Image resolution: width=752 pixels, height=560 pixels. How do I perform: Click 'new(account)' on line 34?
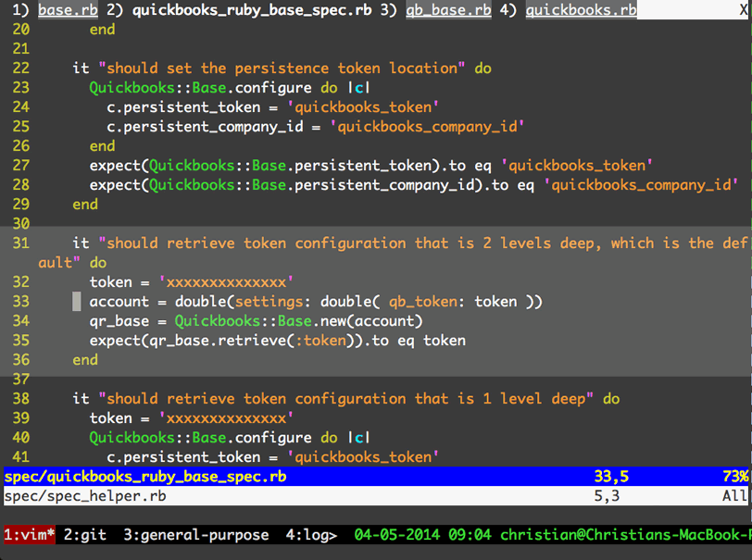tap(371, 321)
